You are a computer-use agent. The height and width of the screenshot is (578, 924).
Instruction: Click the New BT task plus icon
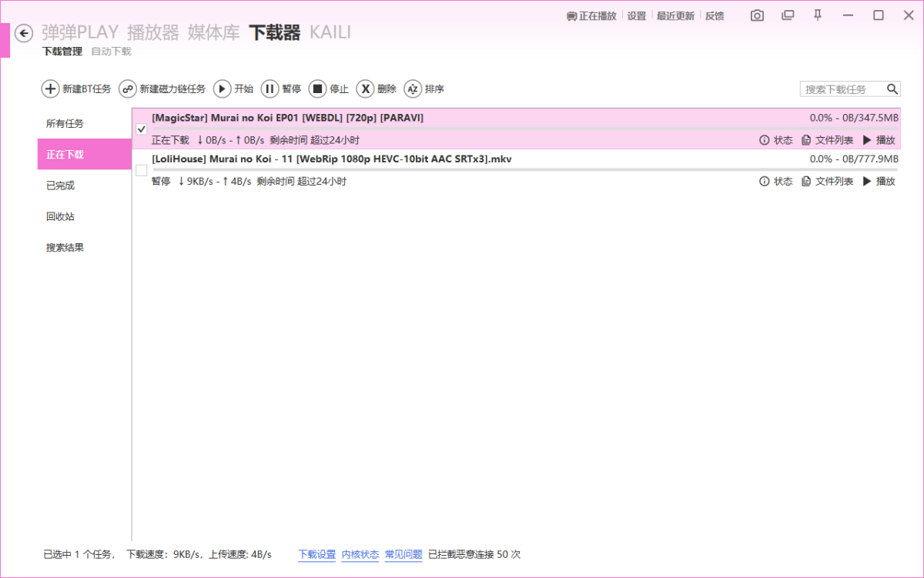click(50, 89)
